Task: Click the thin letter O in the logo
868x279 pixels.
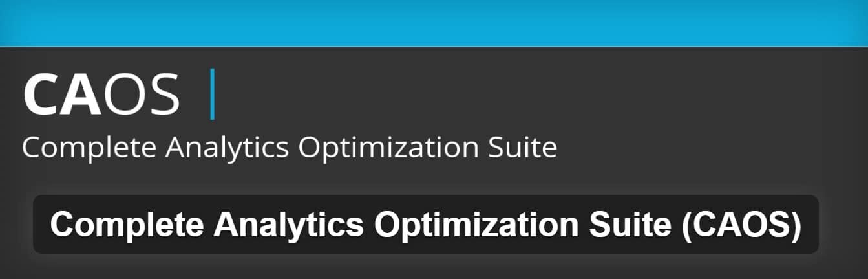Action: (123, 95)
